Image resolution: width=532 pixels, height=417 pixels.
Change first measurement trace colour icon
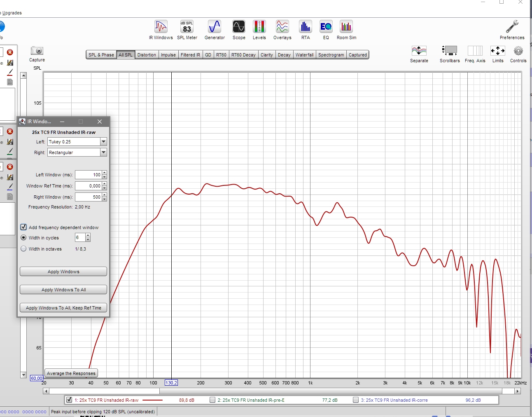tap(10, 73)
